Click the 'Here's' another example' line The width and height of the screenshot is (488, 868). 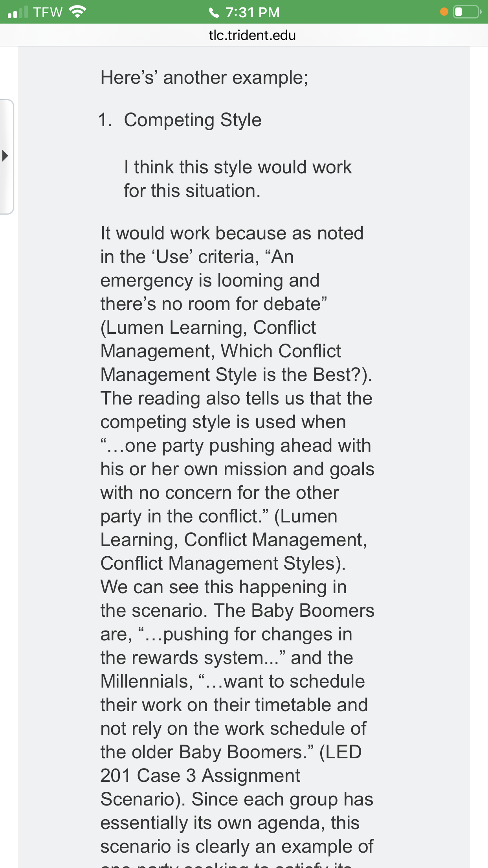(204, 77)
